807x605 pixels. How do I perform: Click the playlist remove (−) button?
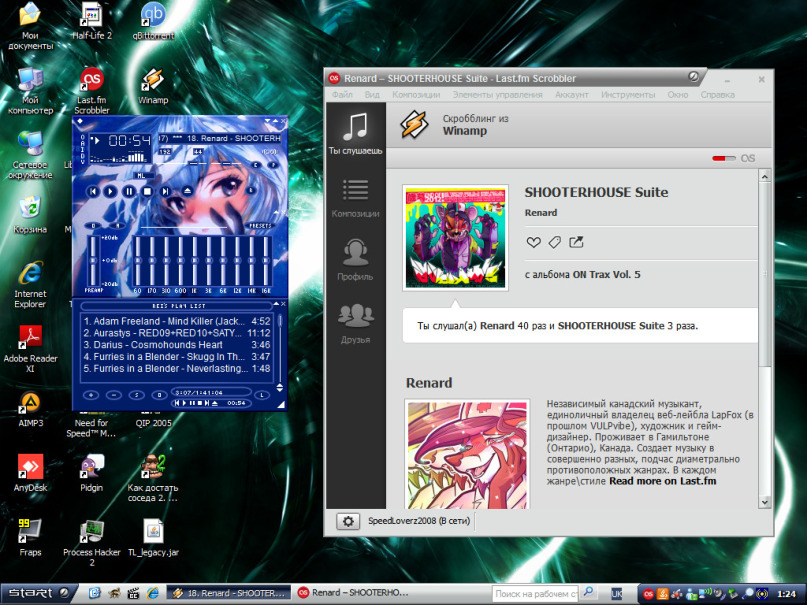[x=114, y=395]
